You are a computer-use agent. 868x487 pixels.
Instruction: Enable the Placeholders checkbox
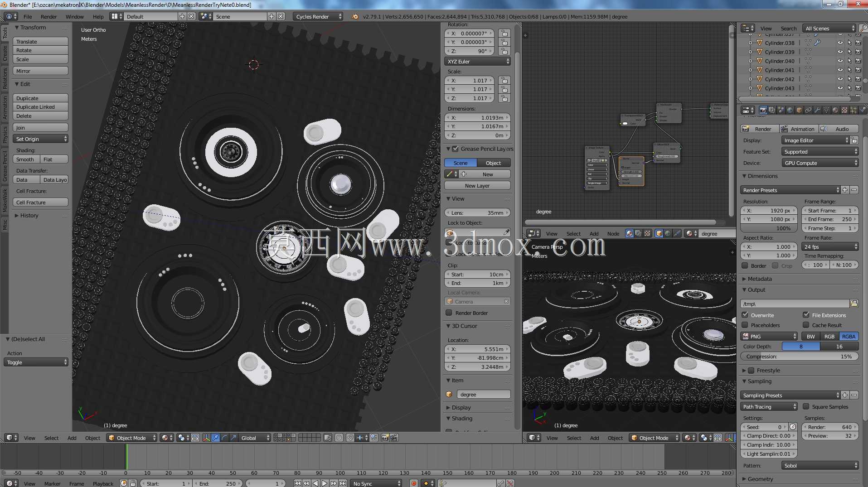745,325
